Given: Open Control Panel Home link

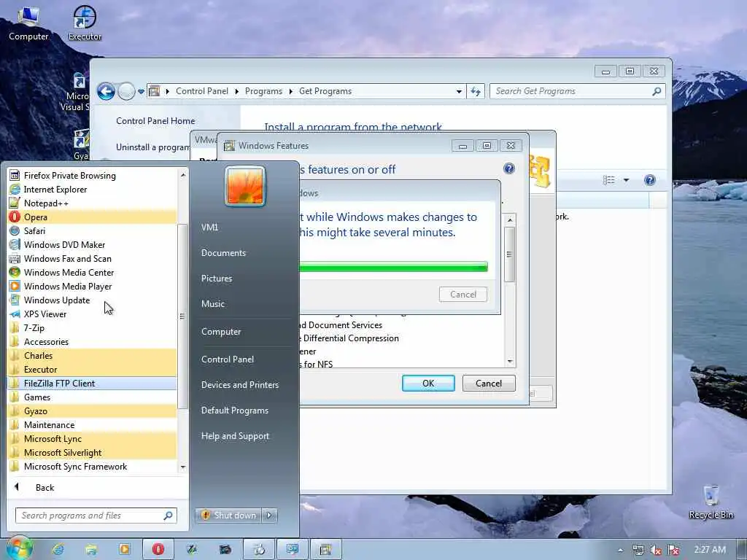Looking at the screenshot, I should [x=155, y=121].
